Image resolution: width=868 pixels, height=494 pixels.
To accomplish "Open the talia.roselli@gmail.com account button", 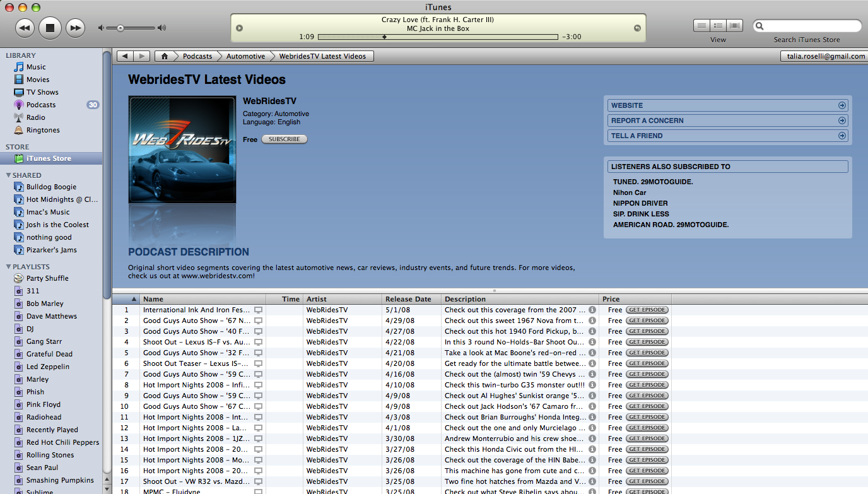I will (826, 56).
